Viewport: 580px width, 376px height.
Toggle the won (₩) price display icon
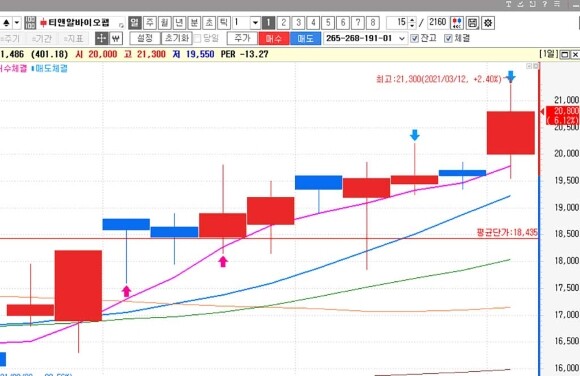116,38
